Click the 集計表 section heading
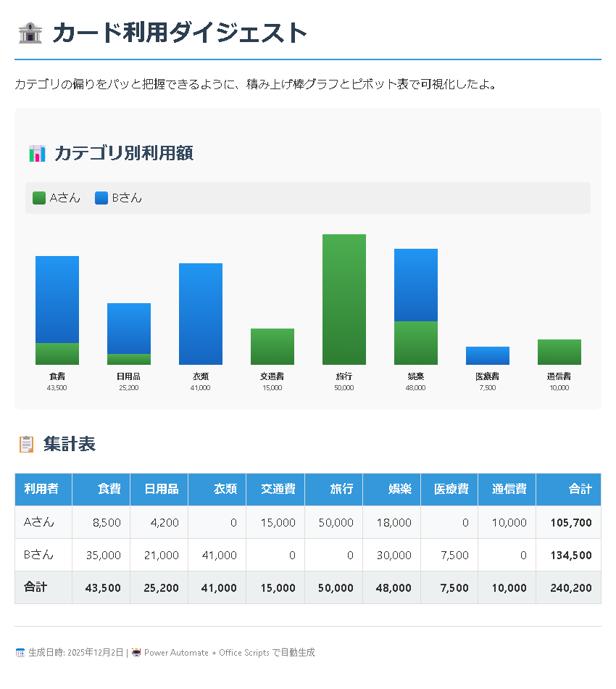Viewport: 616px width, 689px height. [70, 444]
